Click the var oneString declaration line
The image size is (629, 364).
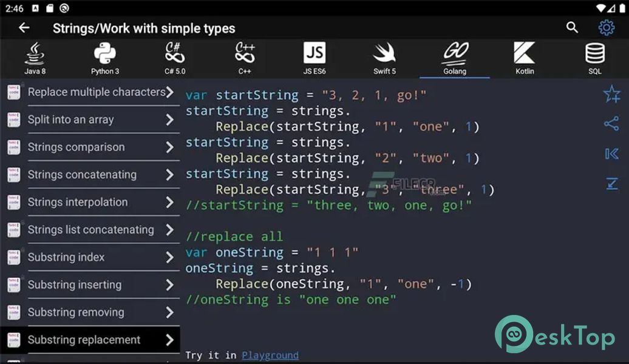point(271,252)
